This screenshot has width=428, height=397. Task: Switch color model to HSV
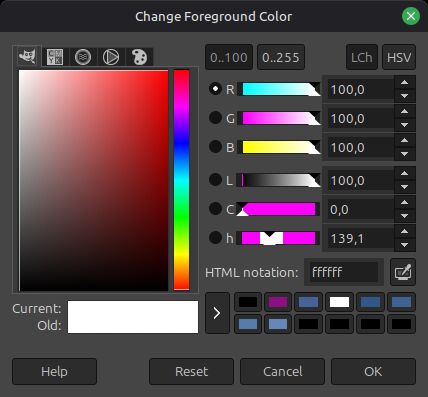point(399,57)
